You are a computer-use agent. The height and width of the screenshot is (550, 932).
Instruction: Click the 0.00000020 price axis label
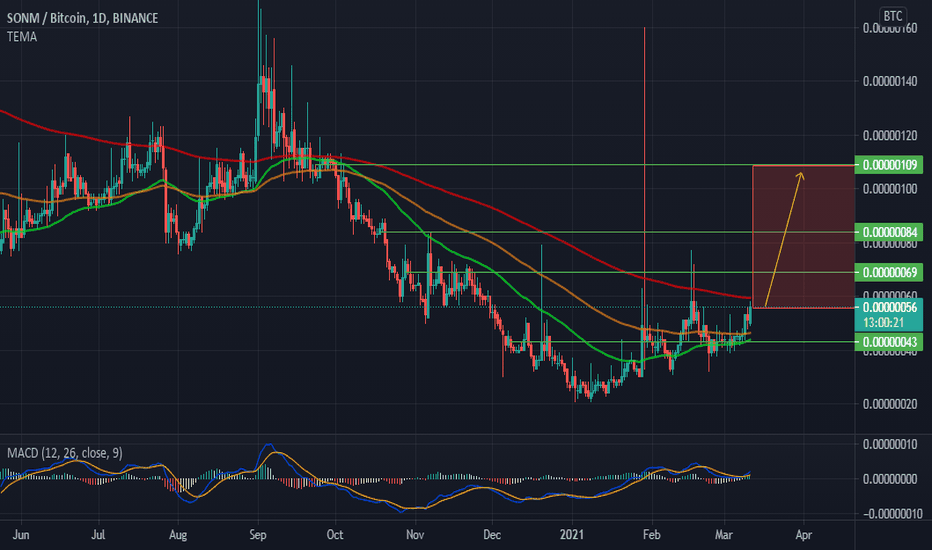pyautogui.click(x=890, y=404)
